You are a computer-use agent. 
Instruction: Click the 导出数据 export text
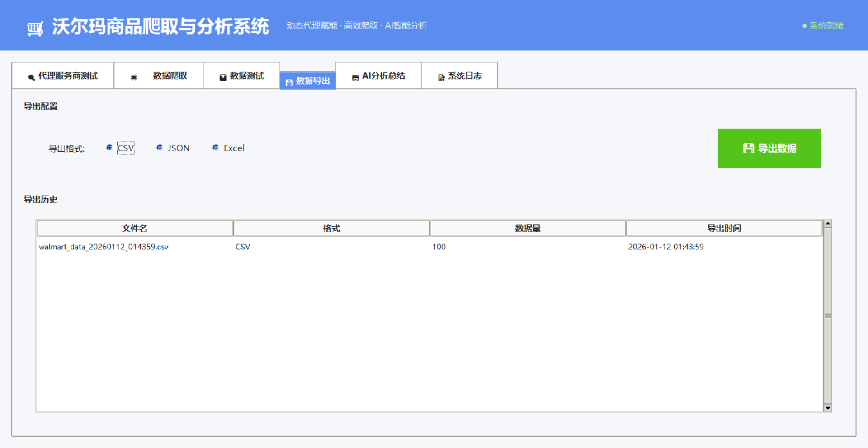777,148
